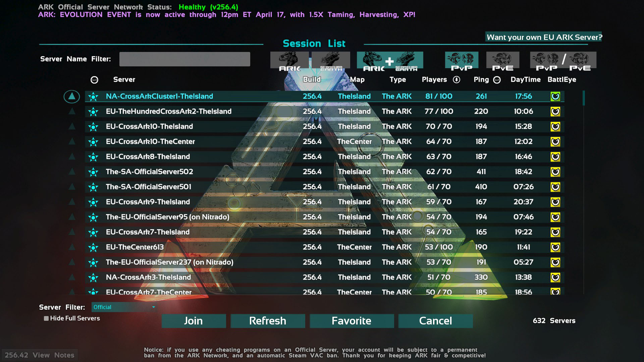
Task: Cancel out of the session list
Action: [x=435, y=321]
